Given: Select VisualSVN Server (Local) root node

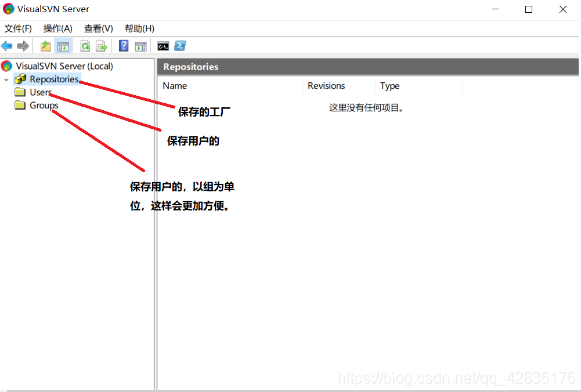Looking at the screenshot, I should pyautogui.click(x=64, y=66).
